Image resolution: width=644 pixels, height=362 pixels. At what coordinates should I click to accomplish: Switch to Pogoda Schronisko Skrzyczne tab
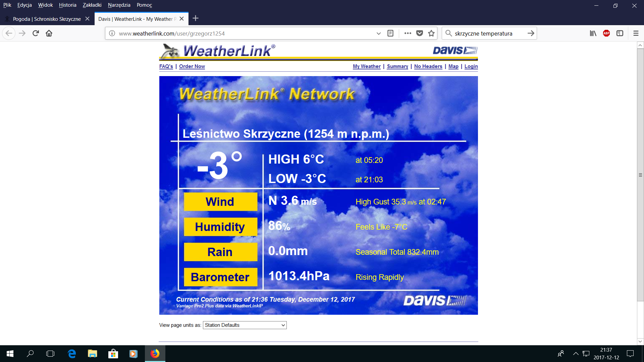47,19
